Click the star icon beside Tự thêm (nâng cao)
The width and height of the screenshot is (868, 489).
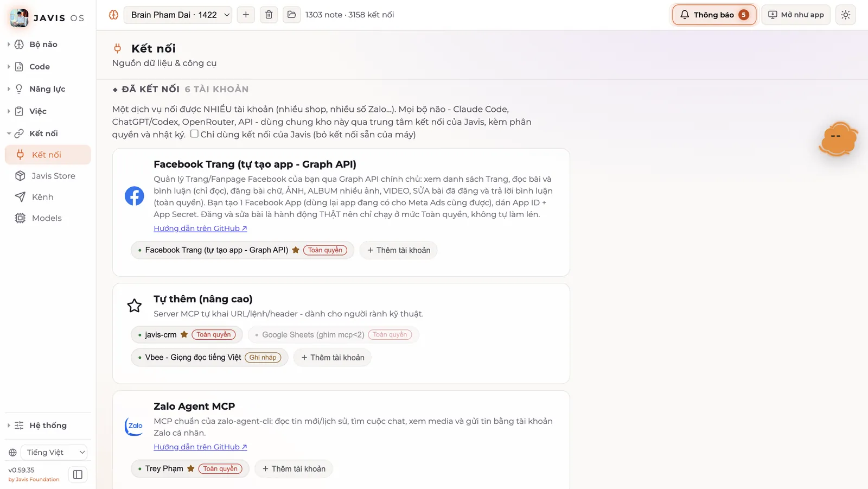coord(135,306)
